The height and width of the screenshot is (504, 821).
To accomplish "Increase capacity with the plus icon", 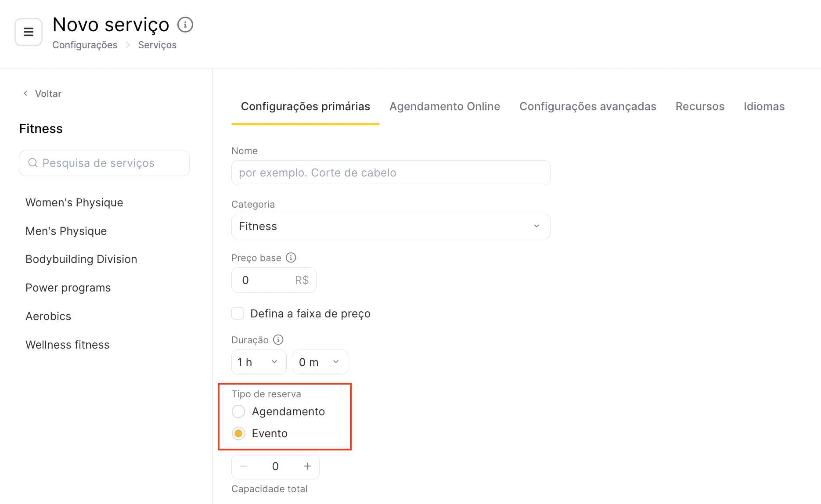I will coord(307,466).
